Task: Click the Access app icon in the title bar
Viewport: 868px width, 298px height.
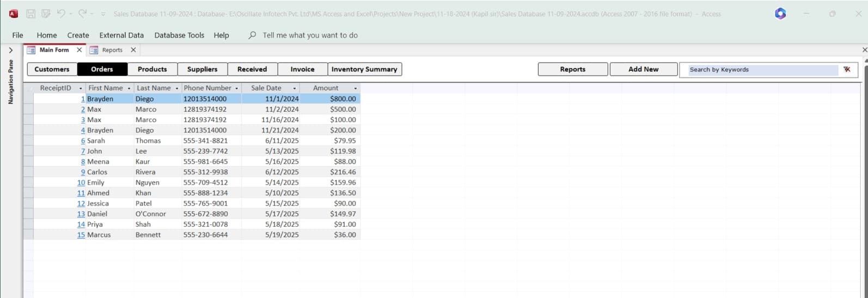Action: (13, 14)
